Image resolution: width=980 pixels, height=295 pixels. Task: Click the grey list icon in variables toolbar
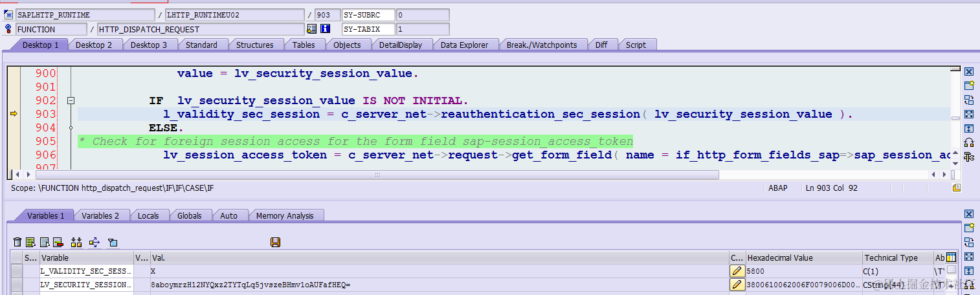(45, 243)
